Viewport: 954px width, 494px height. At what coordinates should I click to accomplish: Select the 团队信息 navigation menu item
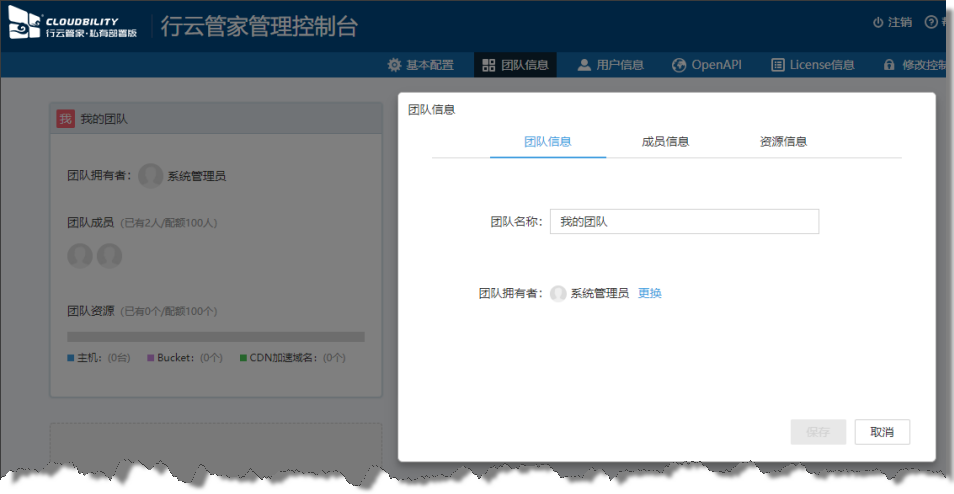coord(515,65)
